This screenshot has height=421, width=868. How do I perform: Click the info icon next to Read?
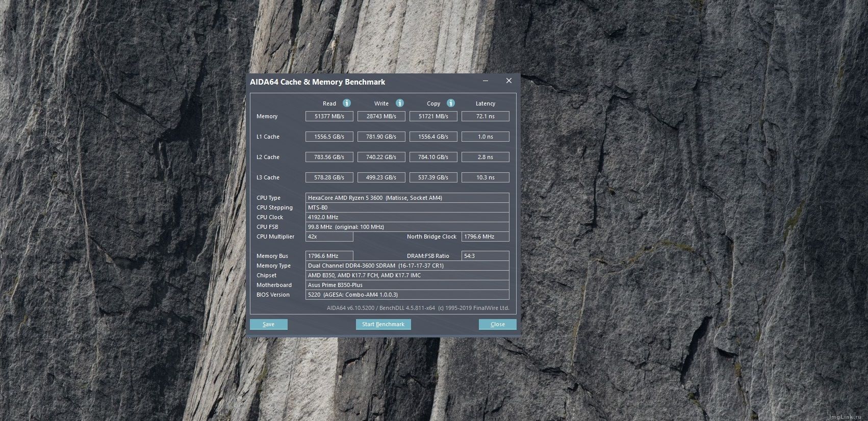click(347, 103)
